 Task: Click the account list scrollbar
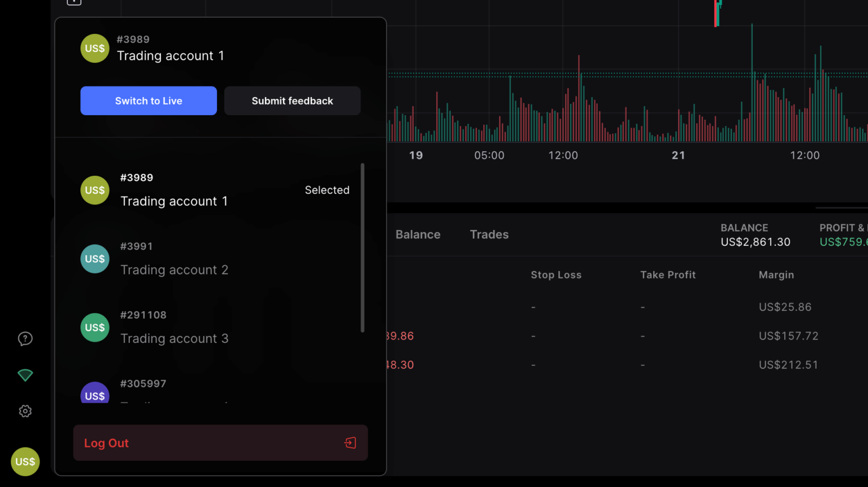362,247
